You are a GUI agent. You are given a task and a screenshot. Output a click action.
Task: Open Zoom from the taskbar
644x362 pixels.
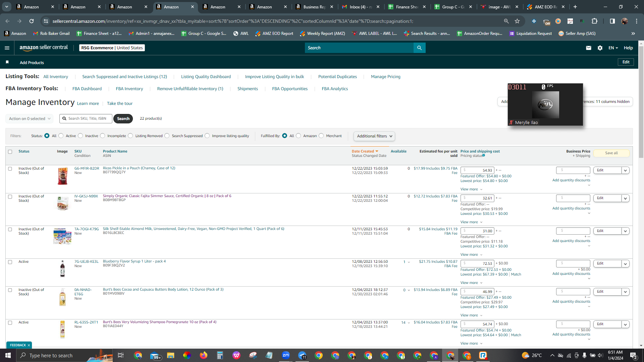286,355
